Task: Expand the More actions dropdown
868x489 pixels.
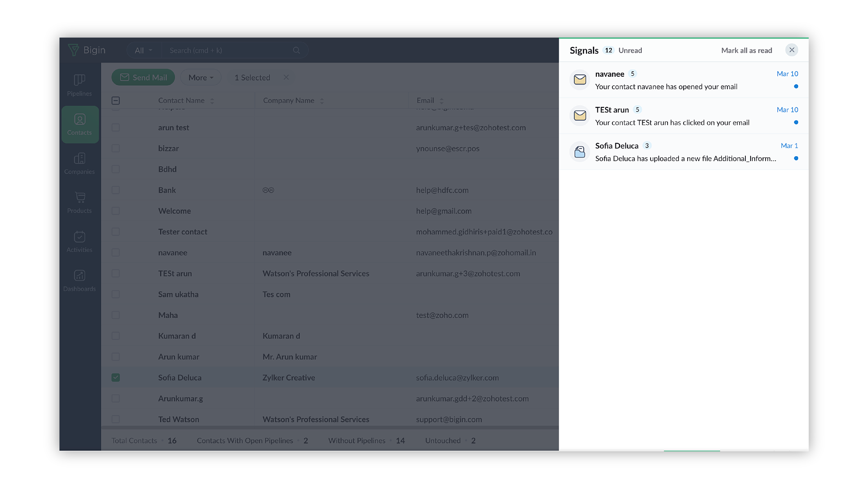Action: point(201,77)
